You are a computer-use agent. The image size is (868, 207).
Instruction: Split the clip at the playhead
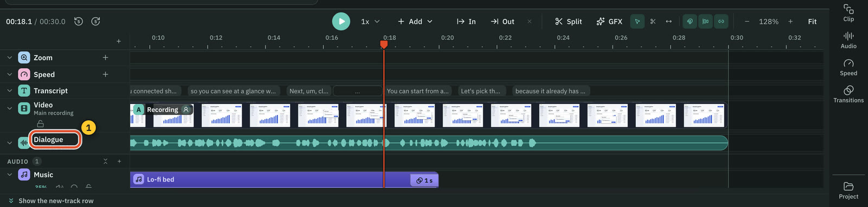pyautogui.click(x=568, y=22)
